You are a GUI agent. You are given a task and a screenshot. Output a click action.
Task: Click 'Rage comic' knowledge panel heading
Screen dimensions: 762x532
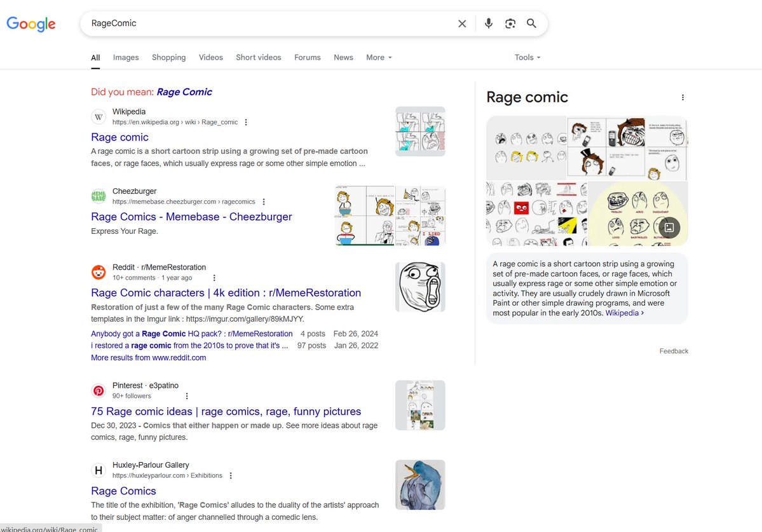[527, 97]
